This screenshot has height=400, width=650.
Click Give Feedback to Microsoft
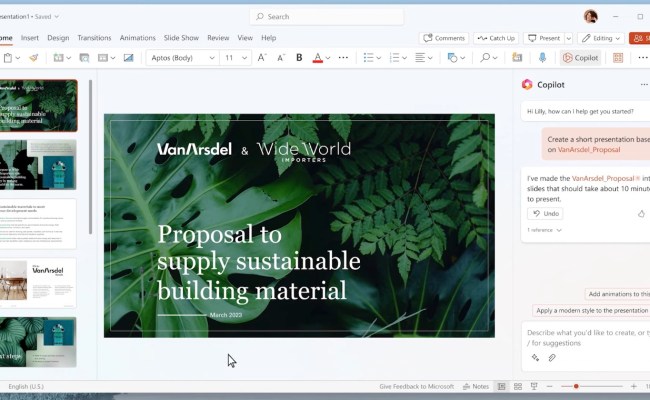(416, 386)
